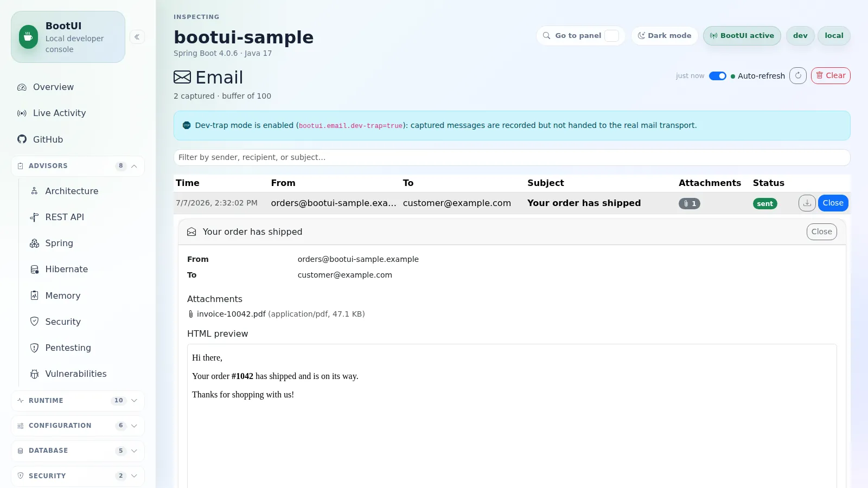Viewport: 868px width, 488px height.
Task: Expand the Configuration section
Action: [x=78, y=426]
